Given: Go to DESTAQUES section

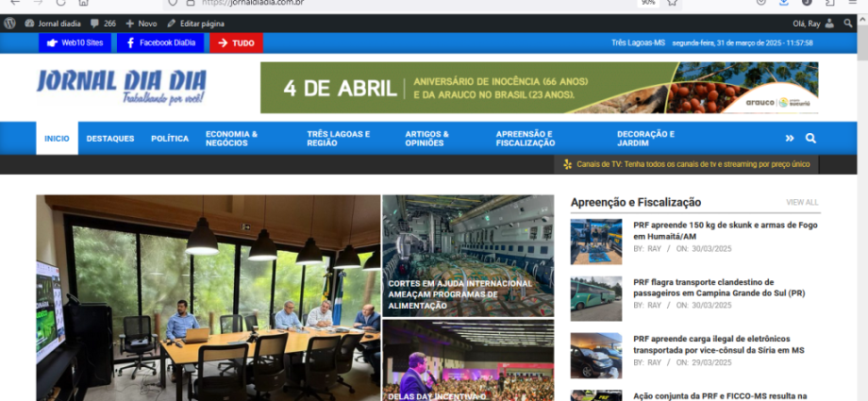Looking at the screenshot, I should pyautogui.click(x=110, y=139).
